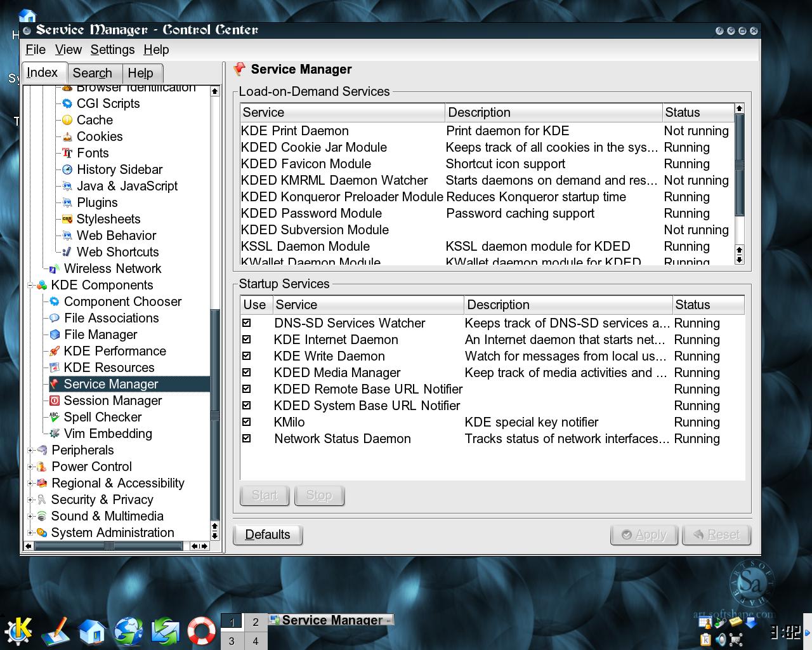Select the KDED Favicon Module row
The width and height of the screenshot is (812, 650).
[487, 164]
